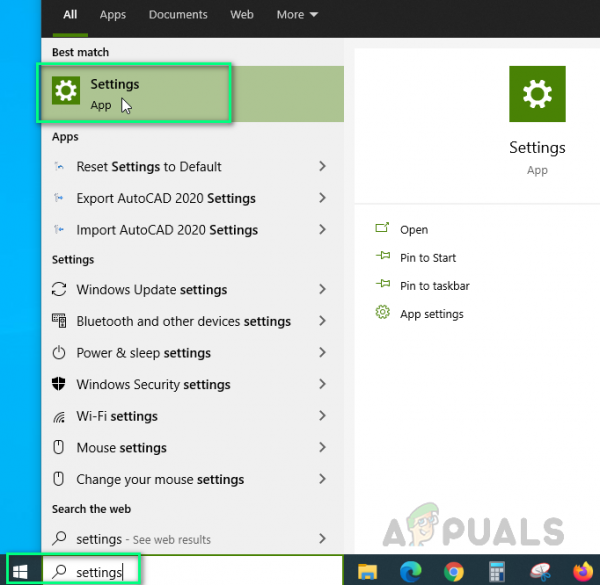The width and height of the screenshot is (600, 585).
Task: Select 'Mouse settings' result text
Action: pos(121,448)
